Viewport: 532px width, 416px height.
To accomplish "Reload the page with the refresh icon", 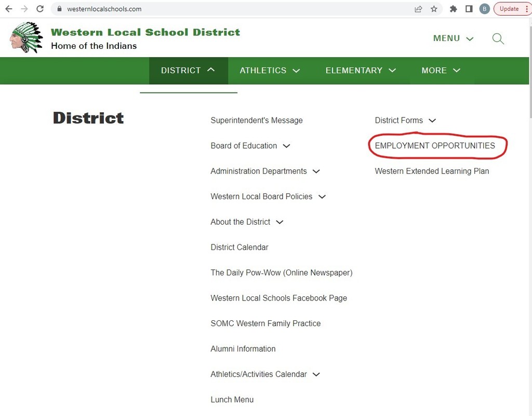I will click(40, 9).
